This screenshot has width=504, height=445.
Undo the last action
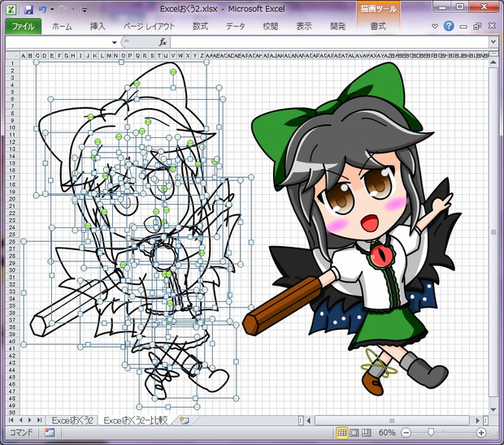(x=43, y=9)
